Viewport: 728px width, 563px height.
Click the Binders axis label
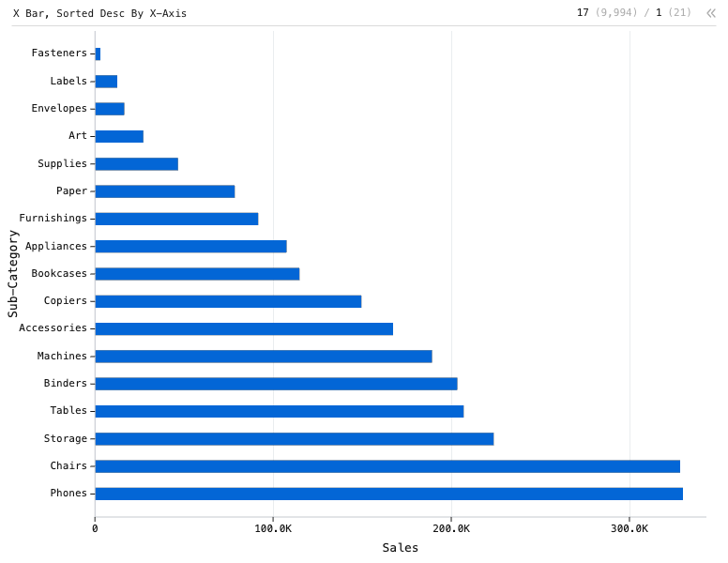click(65, 383)
